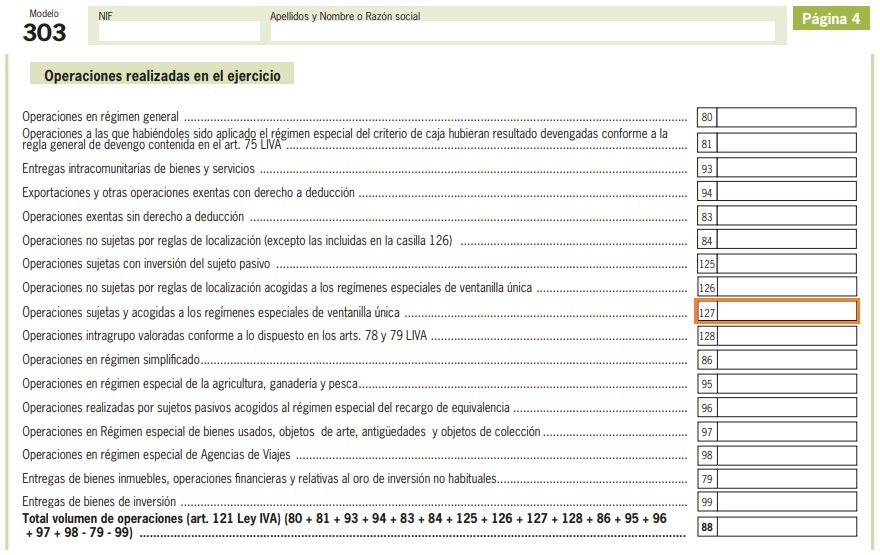The height and width of the screenshot is (555, 880).
Task: Click box 128 for Operaciones intragrupo
Action: pos(786,336)
